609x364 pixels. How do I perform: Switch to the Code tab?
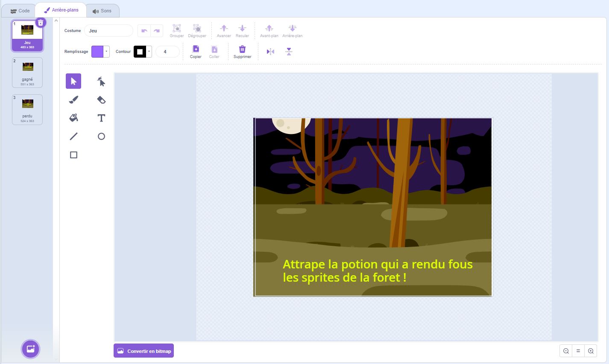(x=20, y=11)
